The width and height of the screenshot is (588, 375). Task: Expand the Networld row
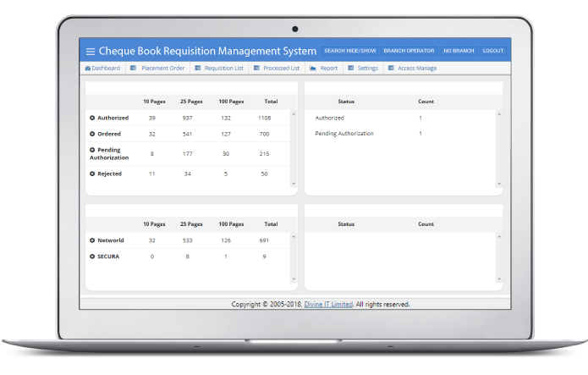pos(92,240)
